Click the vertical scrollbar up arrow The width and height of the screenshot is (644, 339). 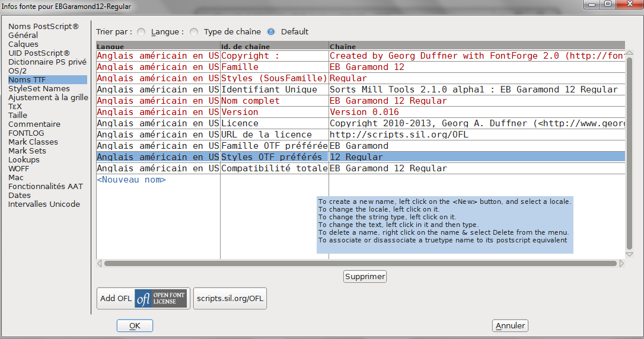629,53
